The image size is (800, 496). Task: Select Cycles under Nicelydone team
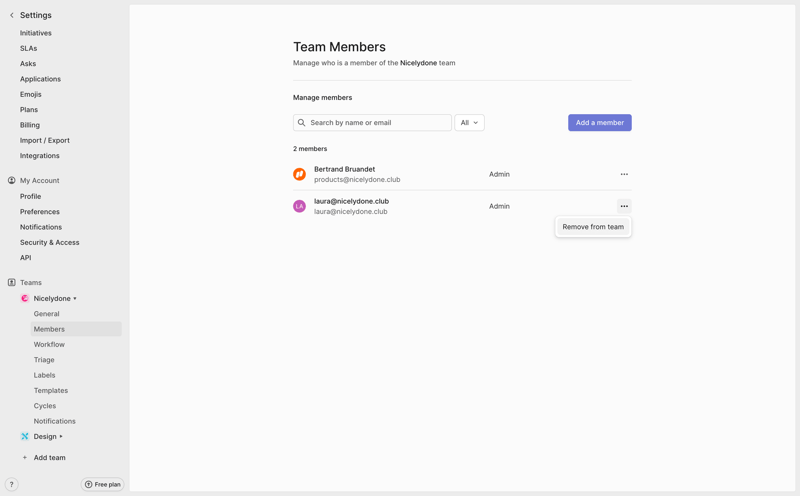[x=45, y=406]
